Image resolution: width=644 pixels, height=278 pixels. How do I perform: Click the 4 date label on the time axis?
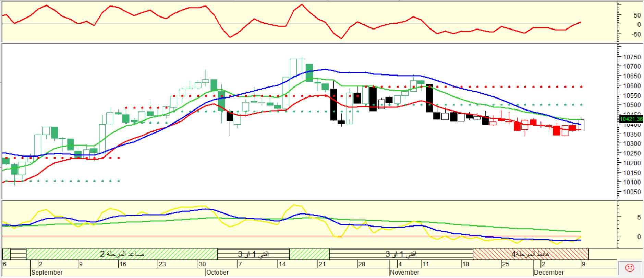click(x=400, y=264)
